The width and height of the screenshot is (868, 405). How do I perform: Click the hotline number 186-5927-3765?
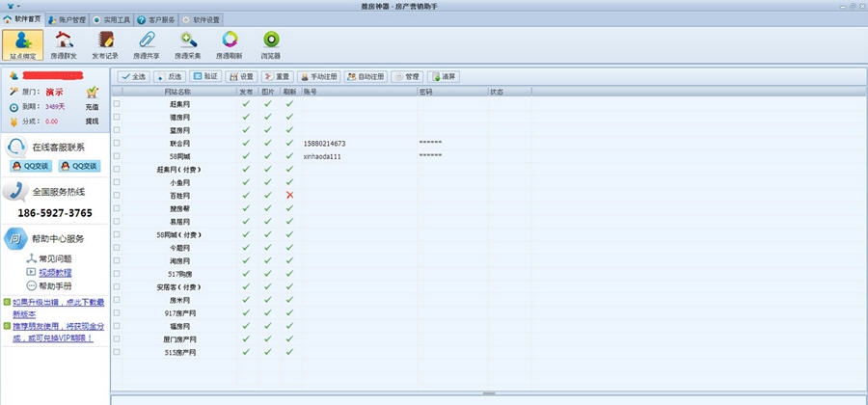click(x=55, y=213)
